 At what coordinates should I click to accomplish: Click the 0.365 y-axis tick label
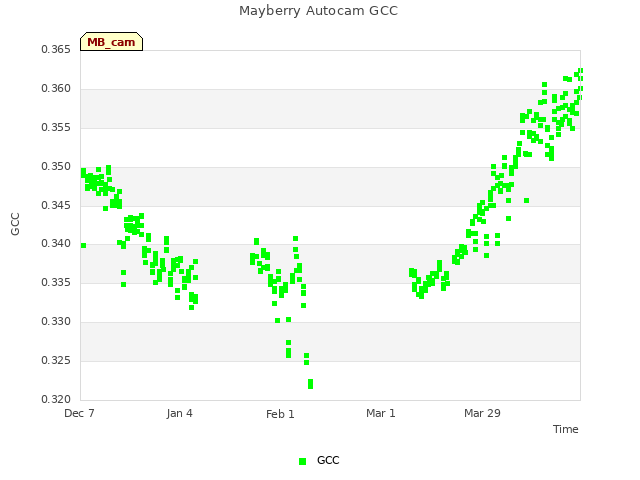(56, 49)
